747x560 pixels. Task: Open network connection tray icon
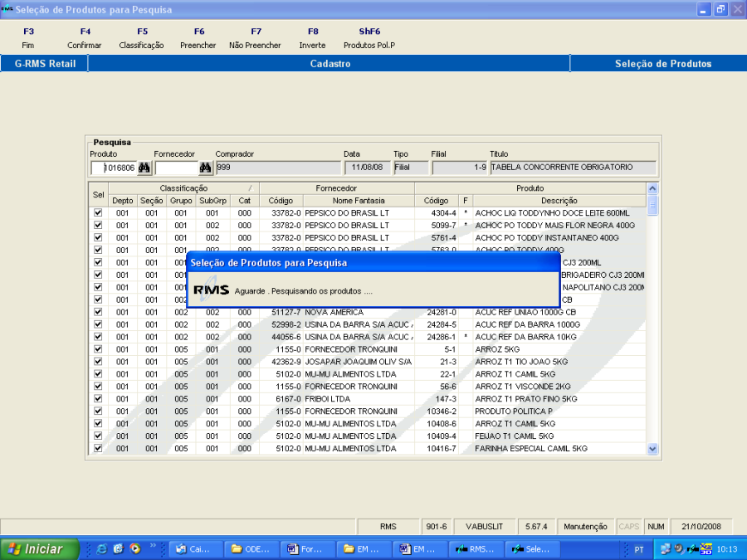click(x=665, y=549)
